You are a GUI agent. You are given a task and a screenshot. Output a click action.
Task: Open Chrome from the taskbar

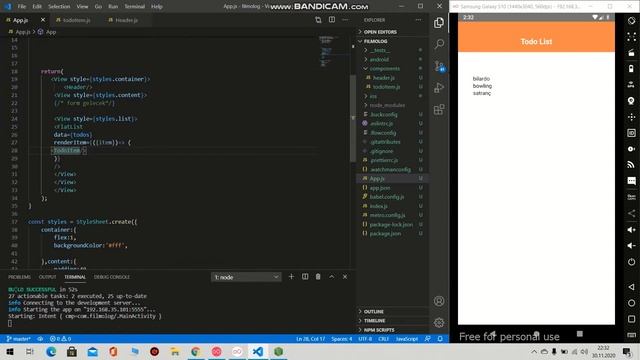(x=196, y=351)
